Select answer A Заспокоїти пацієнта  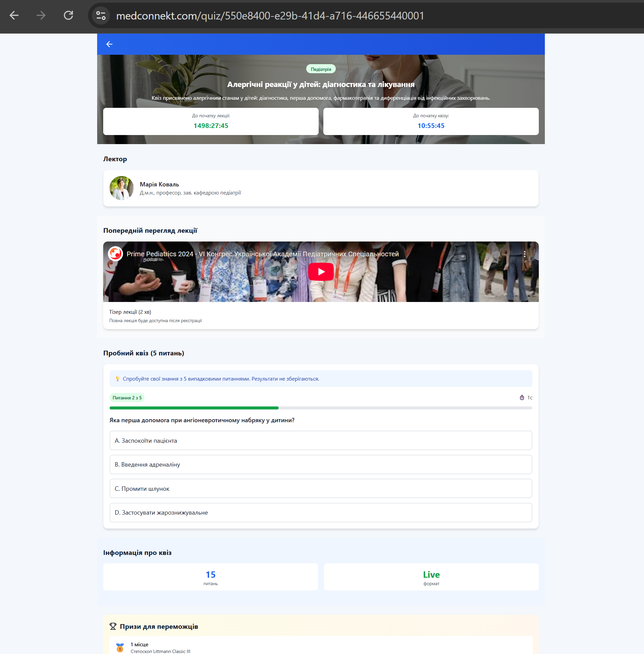click(321, 440)
